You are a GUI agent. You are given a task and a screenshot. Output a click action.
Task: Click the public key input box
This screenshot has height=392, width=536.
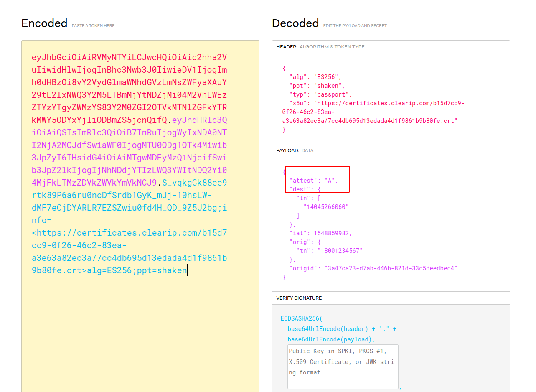pos(343,367)
